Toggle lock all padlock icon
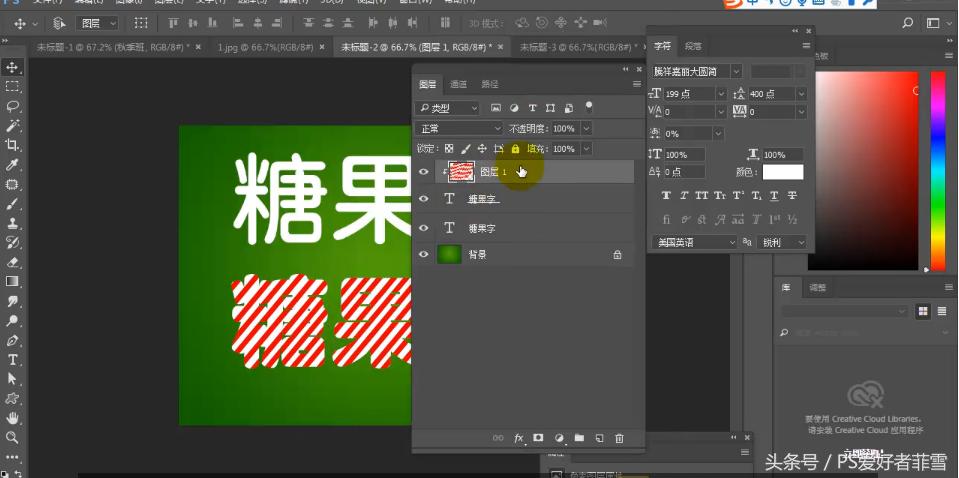This screenshot has height=478, width=959. pyautogui.click(x=515, y=149)
